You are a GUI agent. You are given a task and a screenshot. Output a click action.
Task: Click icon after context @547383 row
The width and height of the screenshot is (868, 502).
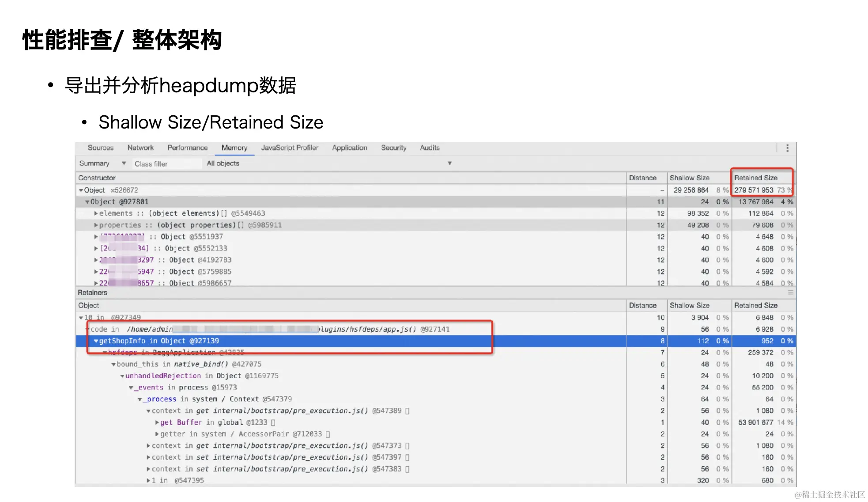407,469
